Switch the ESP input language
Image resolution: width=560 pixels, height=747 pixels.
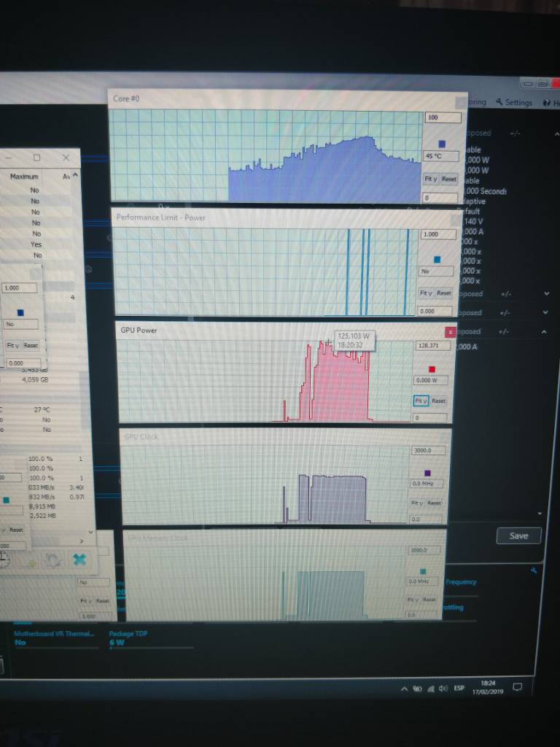(459, 688)
